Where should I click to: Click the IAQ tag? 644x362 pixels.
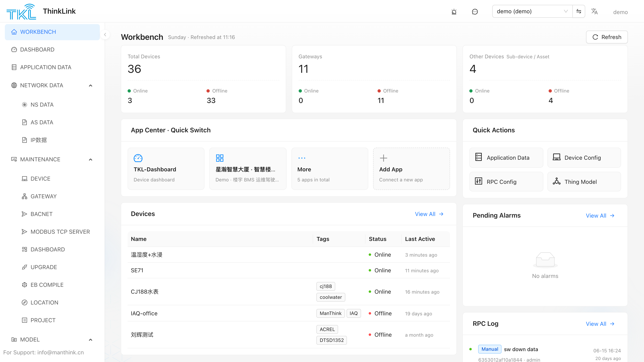click(x=354, y=313)
